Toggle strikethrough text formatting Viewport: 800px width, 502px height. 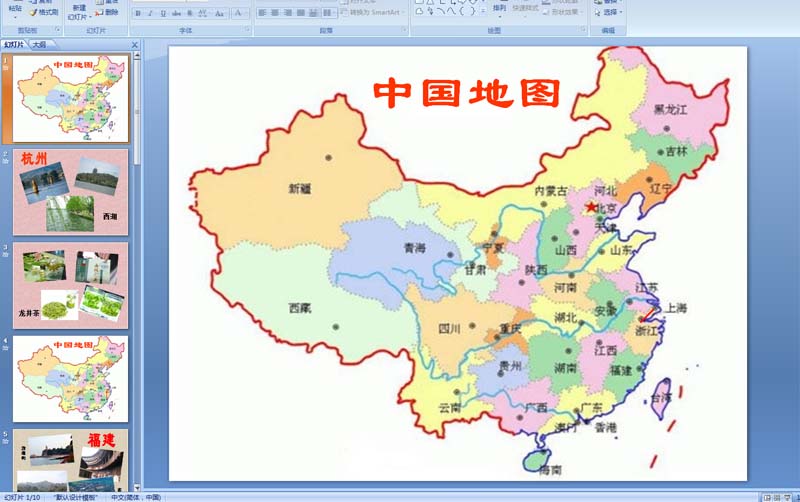pos(176,13)
